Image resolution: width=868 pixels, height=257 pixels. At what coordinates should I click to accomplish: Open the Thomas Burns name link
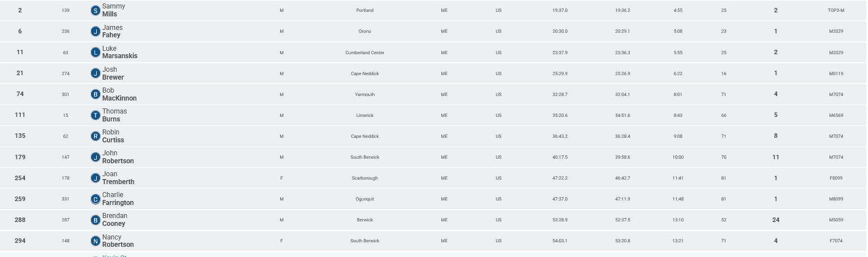(x=114, y=115)
